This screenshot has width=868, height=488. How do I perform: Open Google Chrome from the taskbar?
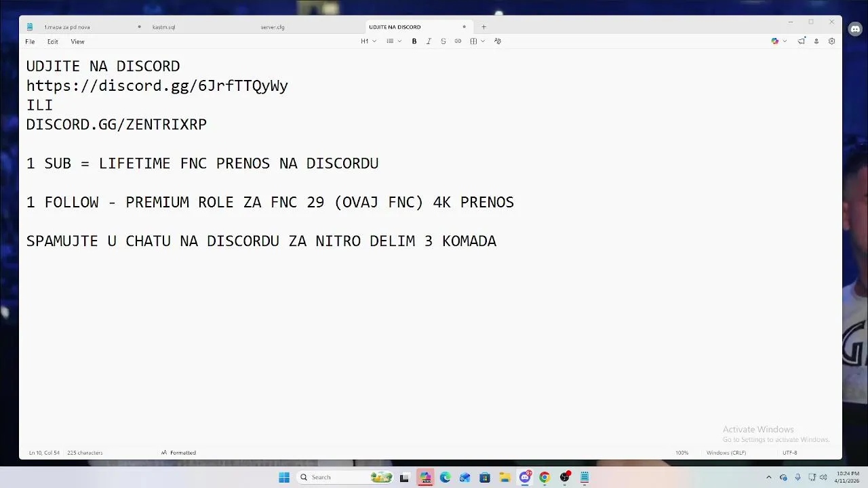(545, 477)
